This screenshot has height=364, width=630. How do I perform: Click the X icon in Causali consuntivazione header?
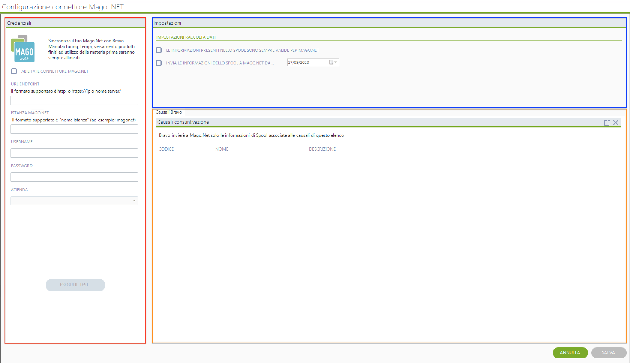coord(616,123)
